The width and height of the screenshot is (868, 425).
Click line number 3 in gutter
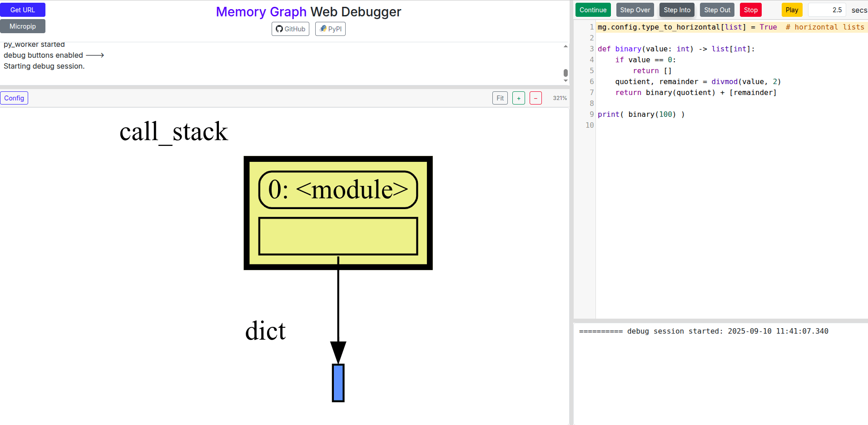591,49
